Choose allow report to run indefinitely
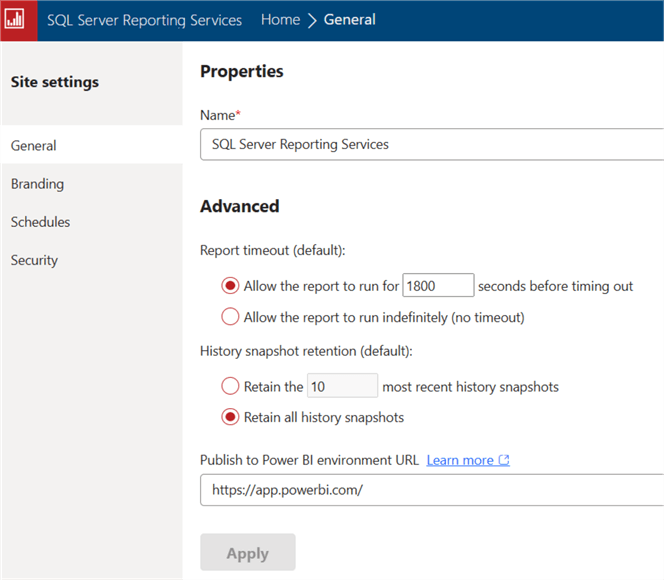 230,318
